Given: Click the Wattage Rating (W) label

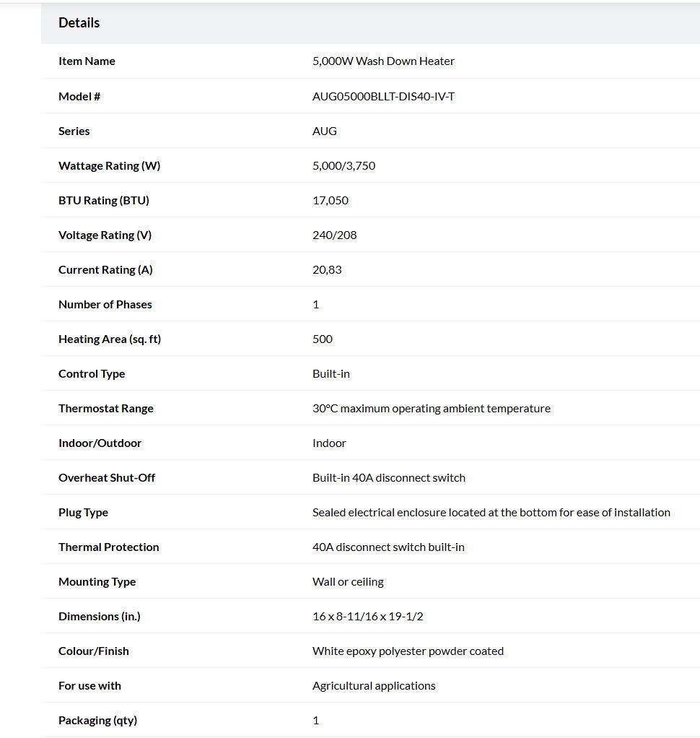Looking at the screenshot, I should pos(109,165).
